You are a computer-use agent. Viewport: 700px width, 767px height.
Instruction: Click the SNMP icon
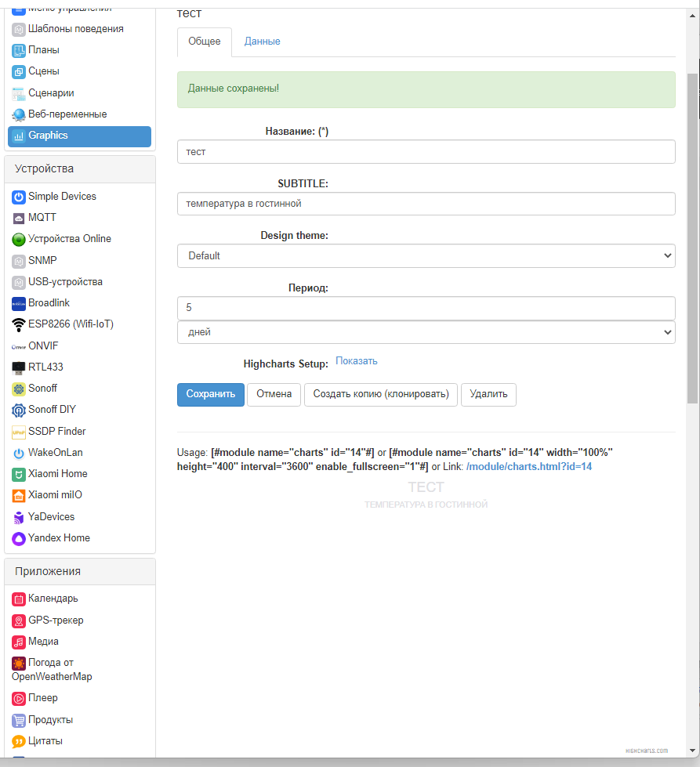coord(19,261)
